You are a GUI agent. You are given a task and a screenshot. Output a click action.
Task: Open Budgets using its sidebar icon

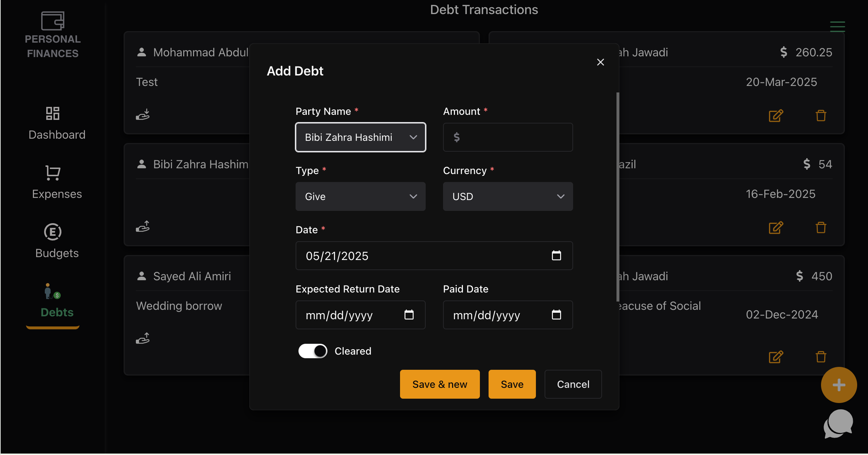pos(52,232)
